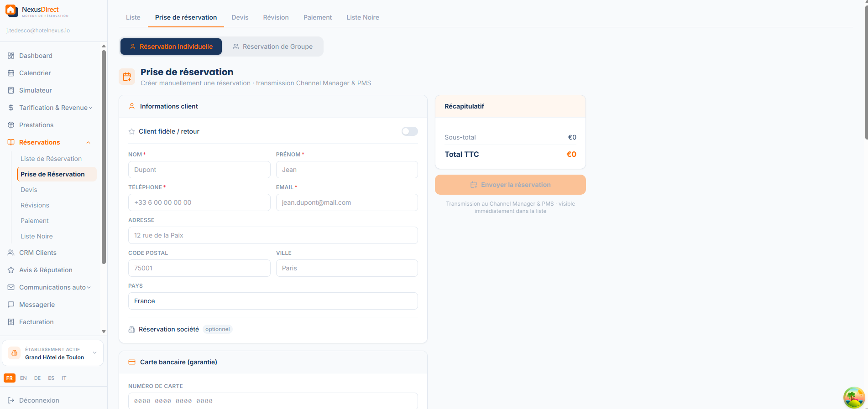Screen dimensions: 868x409
Task: Open the Devis tab
Action: [240, 17]
